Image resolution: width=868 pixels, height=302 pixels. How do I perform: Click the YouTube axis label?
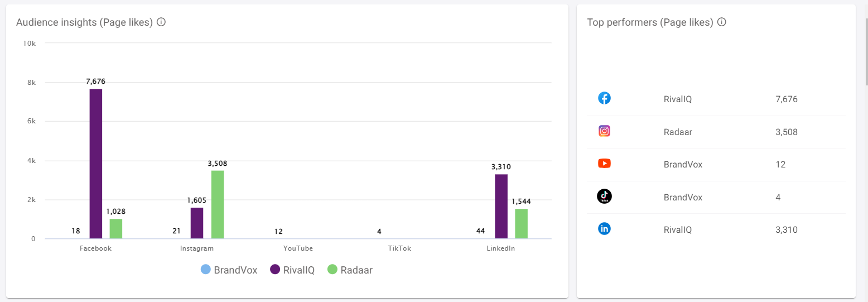(x=298, y=248)
